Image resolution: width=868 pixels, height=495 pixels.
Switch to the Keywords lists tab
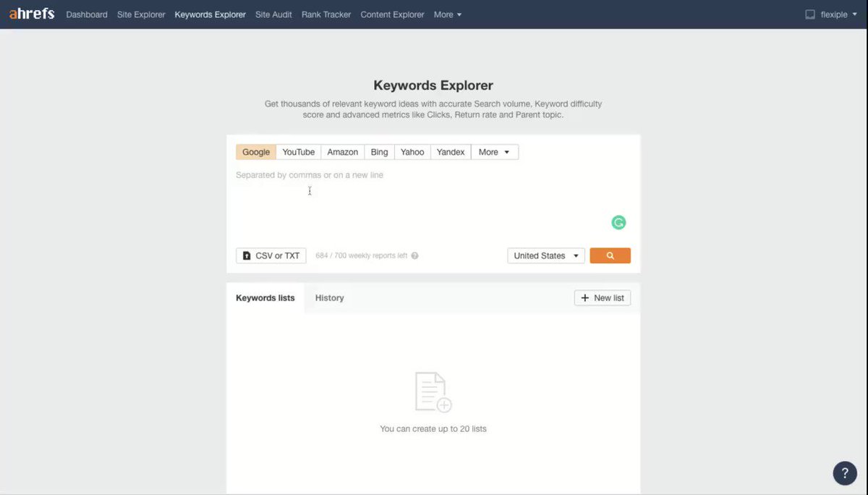coord(265,297)
